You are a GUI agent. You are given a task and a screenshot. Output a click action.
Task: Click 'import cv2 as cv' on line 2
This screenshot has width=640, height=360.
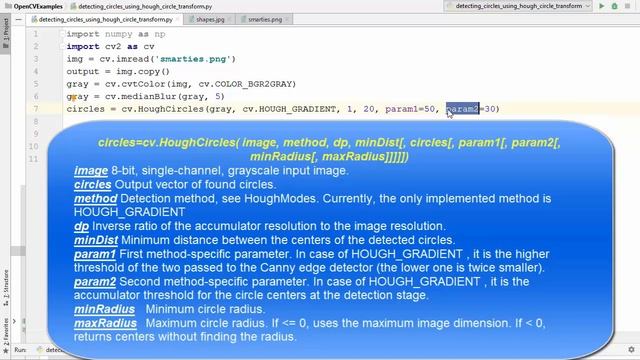coord(110,47)
